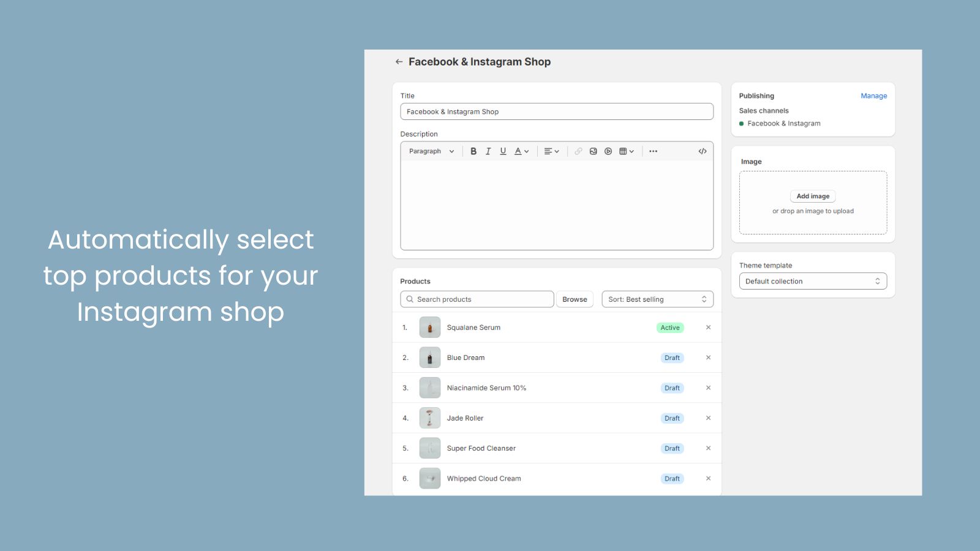980x551 pixels.
Task: Open Whipped Cloud Cream product thumbnail
Action: (x=430, y=478)
